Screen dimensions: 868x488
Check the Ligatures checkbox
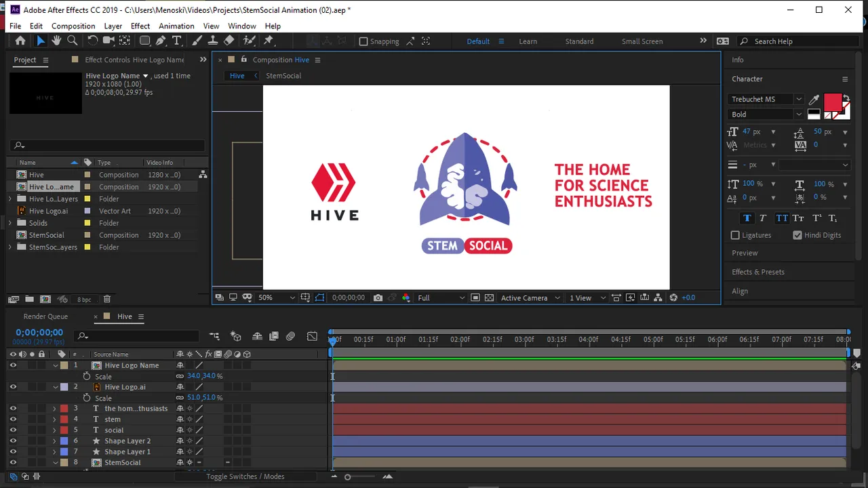pos(735,235)
